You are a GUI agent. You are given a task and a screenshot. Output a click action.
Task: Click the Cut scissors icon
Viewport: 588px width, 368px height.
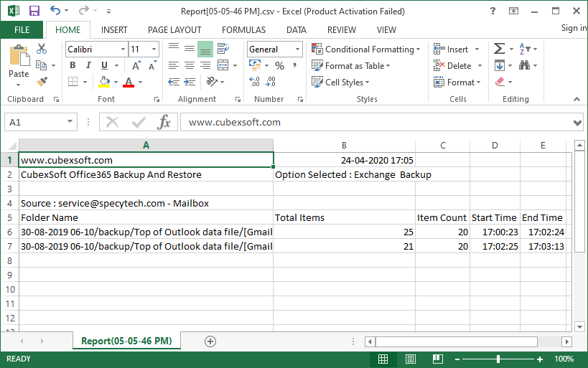point(42,49)
